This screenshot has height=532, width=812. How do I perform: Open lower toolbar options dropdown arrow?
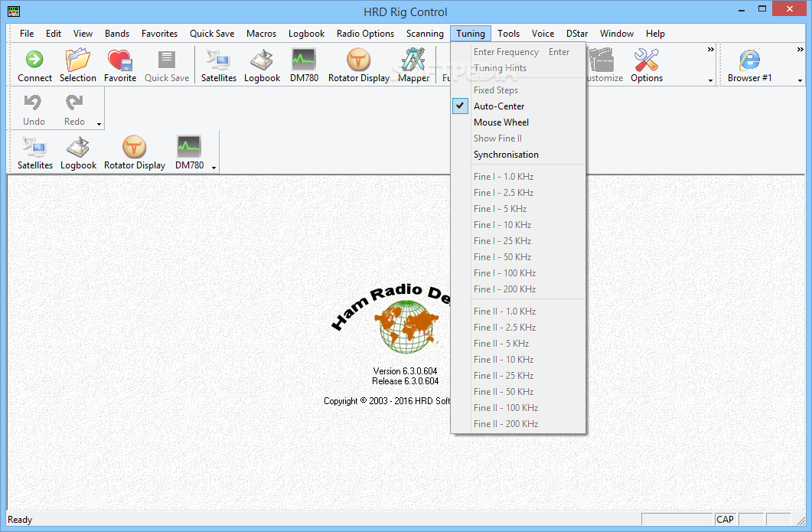click(214, 168)
